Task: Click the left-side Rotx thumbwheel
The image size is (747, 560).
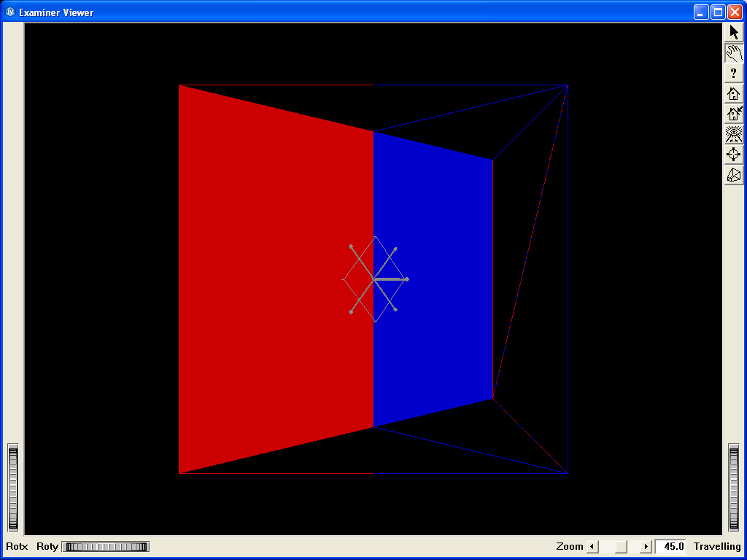Action: click(12, 485)
